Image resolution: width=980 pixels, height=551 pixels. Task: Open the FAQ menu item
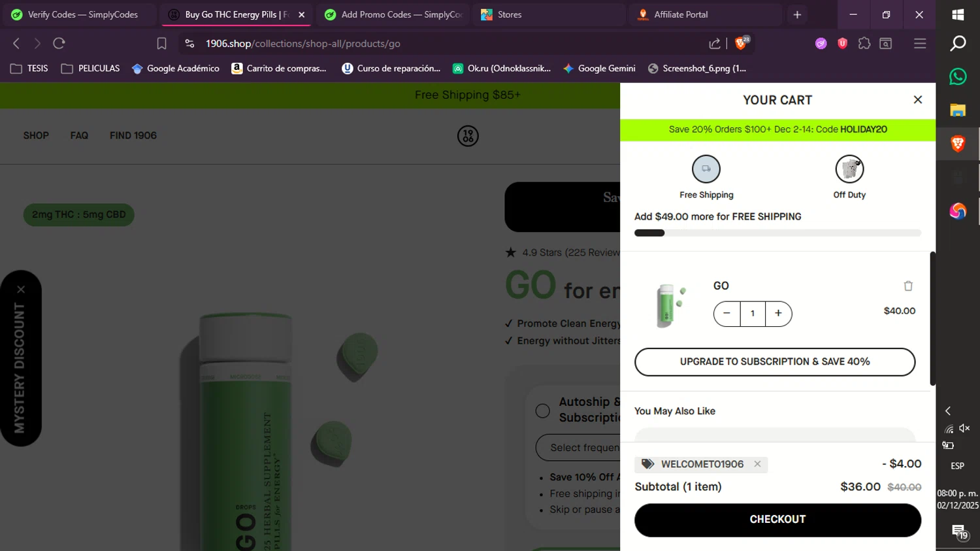point(79,135)
